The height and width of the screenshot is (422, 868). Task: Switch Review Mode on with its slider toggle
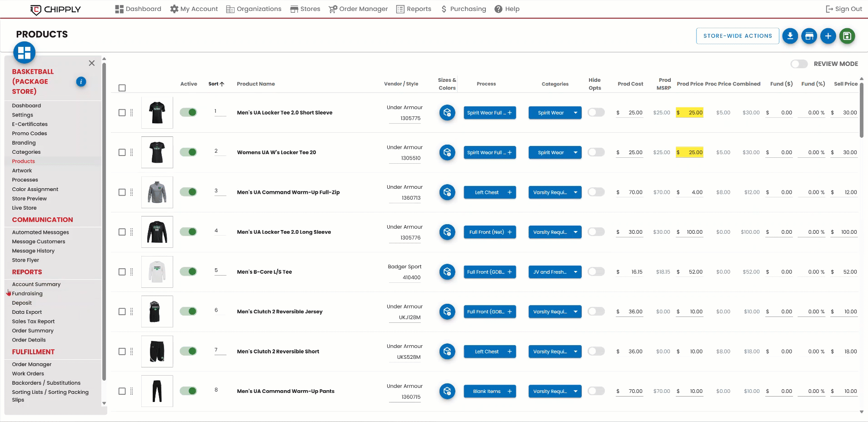point(798,64)
